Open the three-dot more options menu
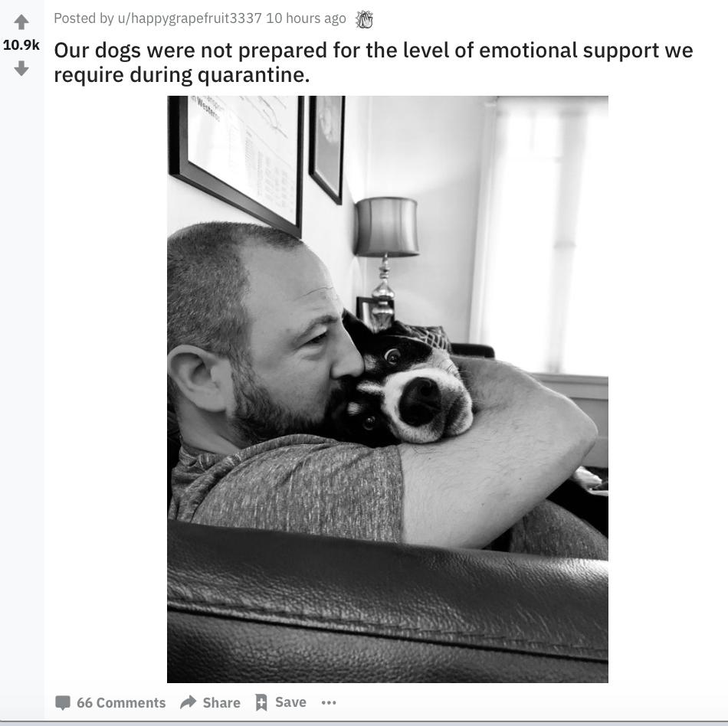The height and width of the screenshot is (726, 728). point(329,702)
